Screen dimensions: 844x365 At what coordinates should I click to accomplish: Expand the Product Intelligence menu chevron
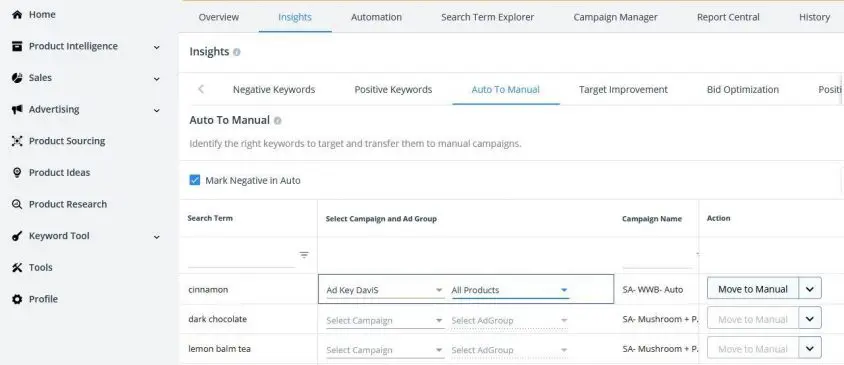(157, 47)
